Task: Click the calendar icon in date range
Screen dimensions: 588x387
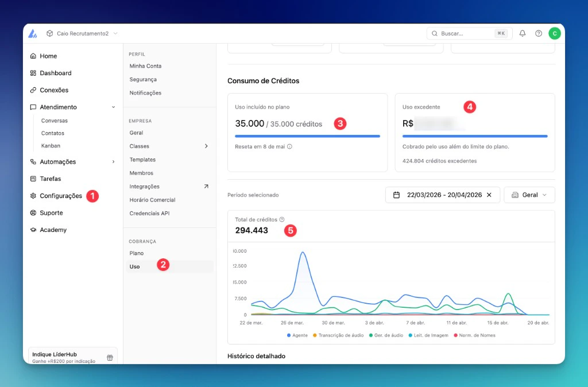Action: [396, 195]
